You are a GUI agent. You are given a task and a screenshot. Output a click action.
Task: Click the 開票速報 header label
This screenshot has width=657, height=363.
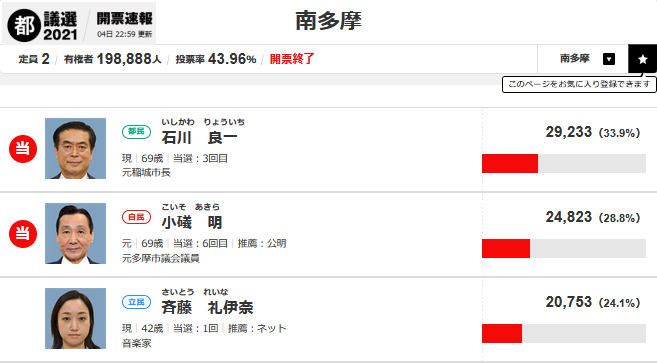click(124, 18)
